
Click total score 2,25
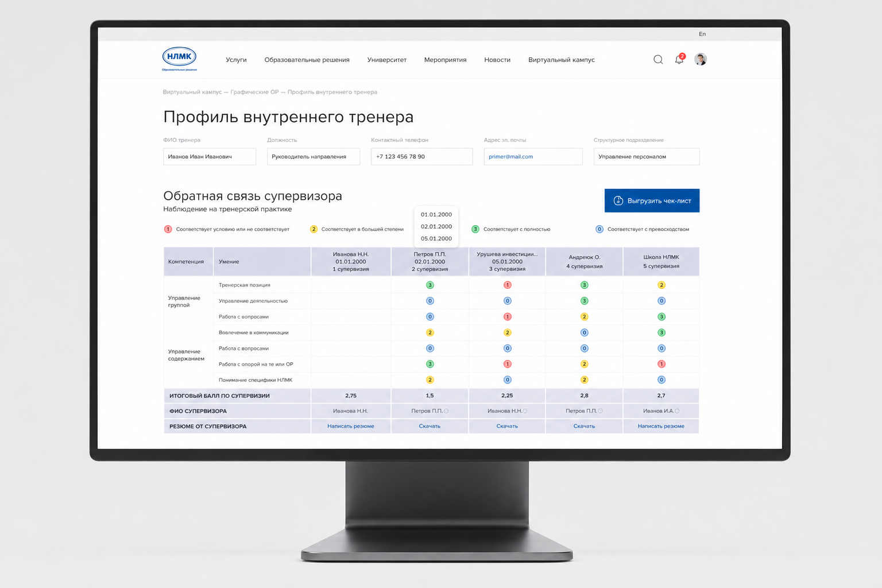click(x=507, y=396)
